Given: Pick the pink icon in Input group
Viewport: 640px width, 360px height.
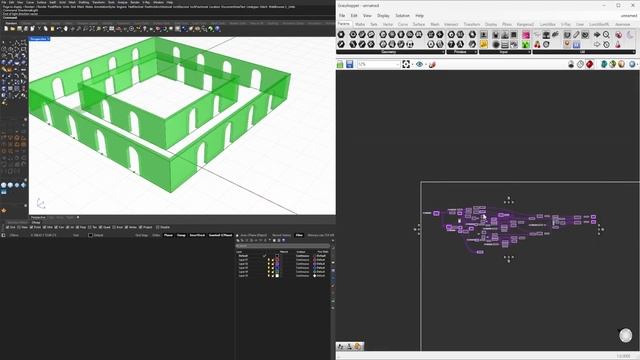Looking at the screenshot, I should tap(526, 35).
